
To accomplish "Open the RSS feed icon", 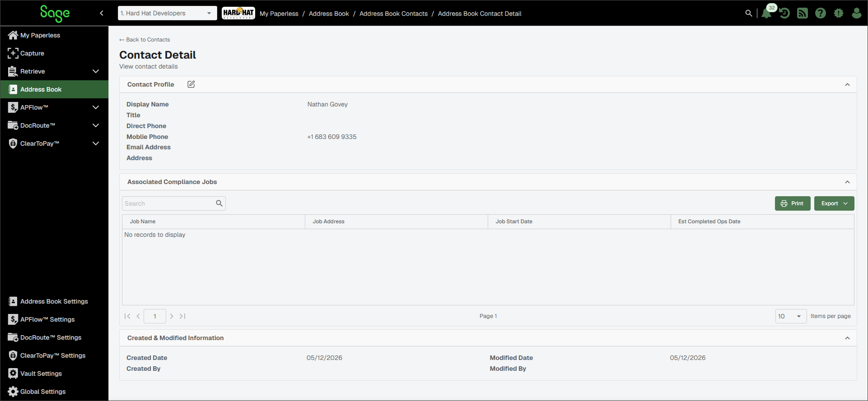I will click(803, 13).
